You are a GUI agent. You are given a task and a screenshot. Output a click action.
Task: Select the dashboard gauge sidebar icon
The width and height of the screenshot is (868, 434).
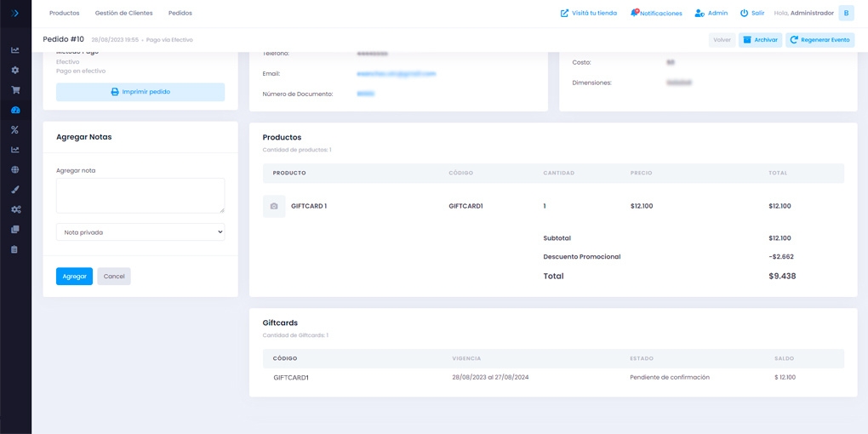15,110
